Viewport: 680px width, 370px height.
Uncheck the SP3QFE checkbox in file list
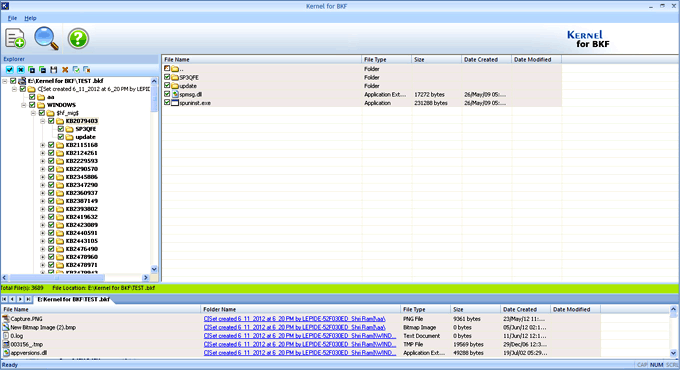pyautogui.click(x=167, y=77)
